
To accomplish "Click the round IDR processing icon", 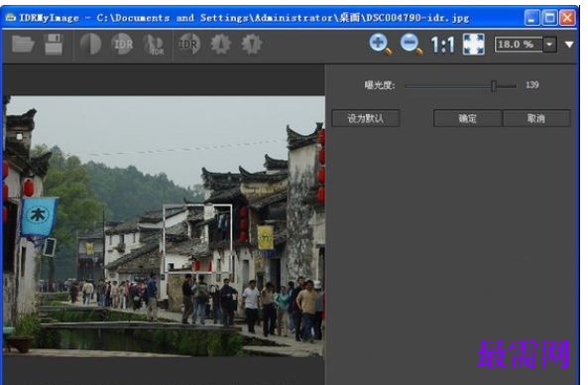I will [x=122, y=45].
